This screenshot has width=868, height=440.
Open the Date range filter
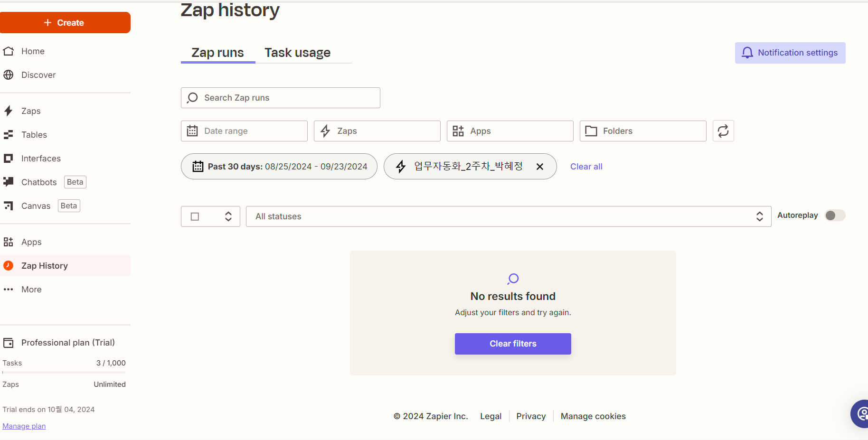coord(244,131)
